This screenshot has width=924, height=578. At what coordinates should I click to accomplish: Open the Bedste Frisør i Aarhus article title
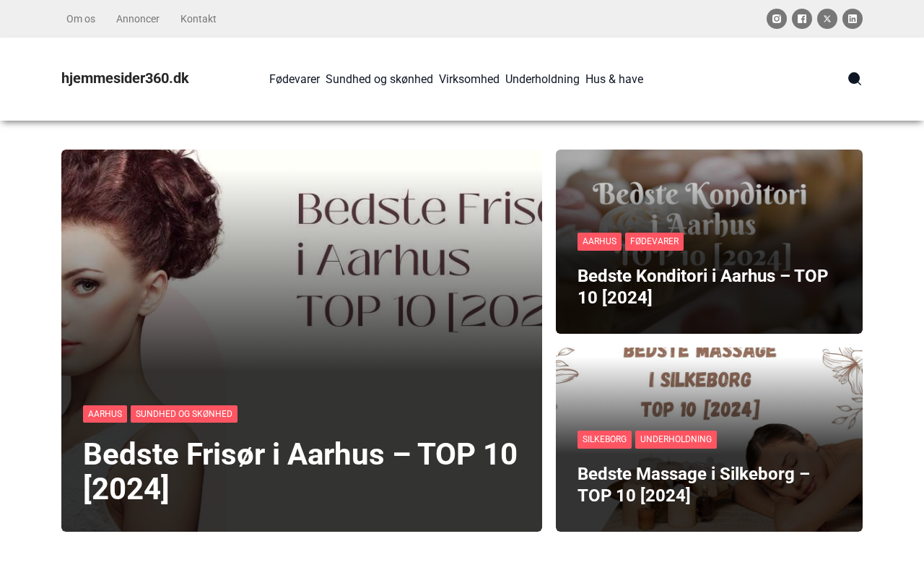[300, 471]
